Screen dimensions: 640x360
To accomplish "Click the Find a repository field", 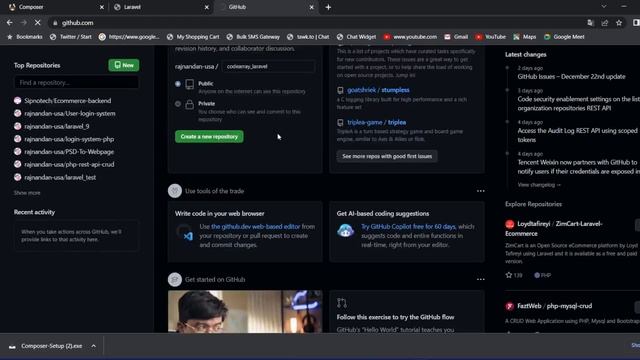I will click(x=76, y=82).
